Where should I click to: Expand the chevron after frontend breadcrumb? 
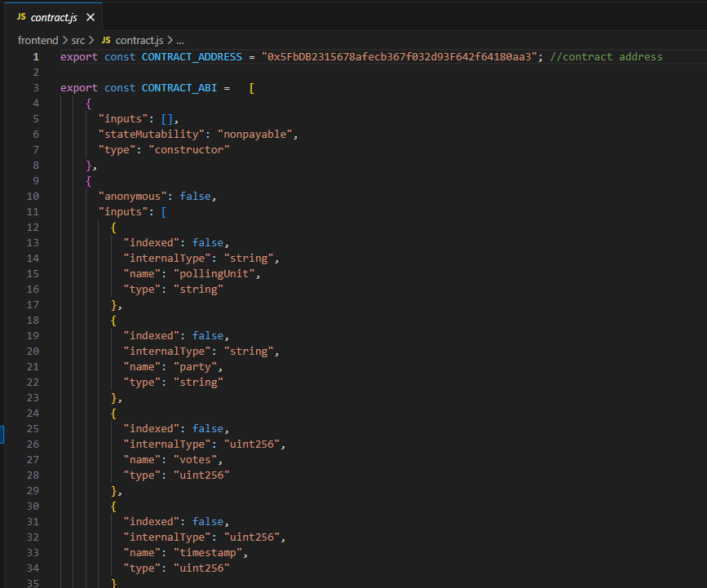click(65, 40)
